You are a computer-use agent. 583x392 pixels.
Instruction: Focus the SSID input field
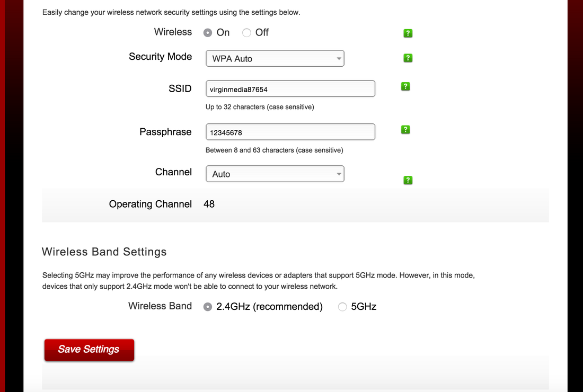tap(290, 89)
